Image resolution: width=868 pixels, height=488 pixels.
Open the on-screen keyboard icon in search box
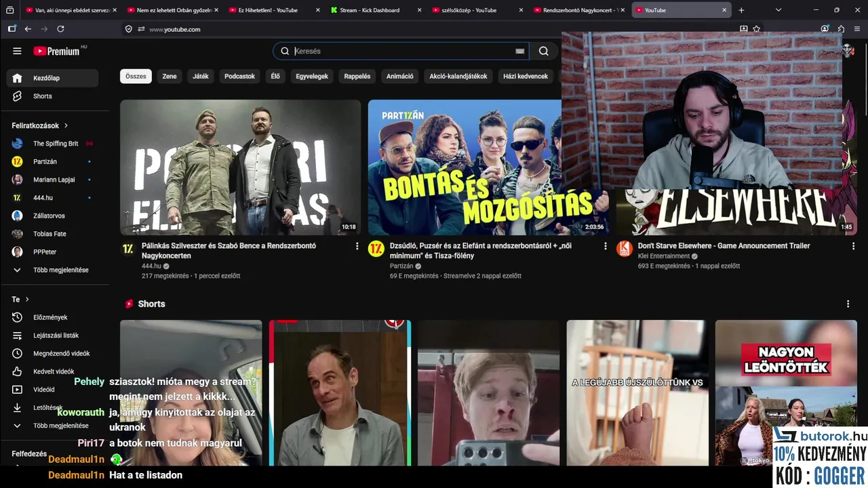pos(519,51)
